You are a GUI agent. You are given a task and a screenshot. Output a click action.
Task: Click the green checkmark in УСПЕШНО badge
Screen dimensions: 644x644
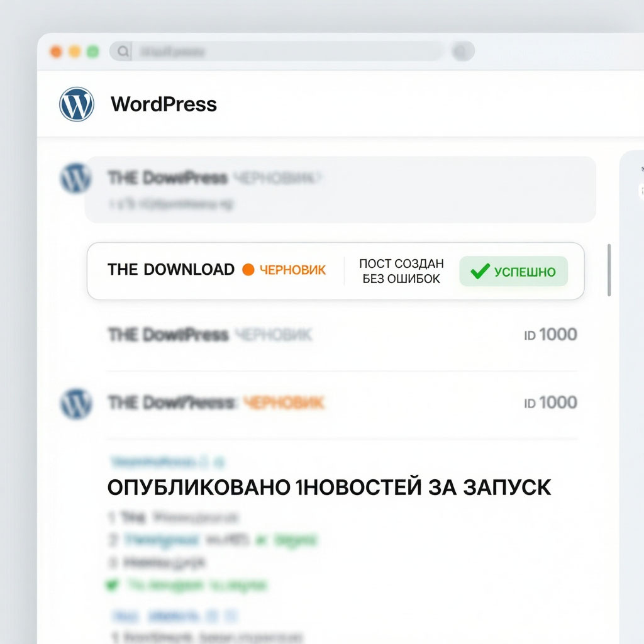tap(480, 271)
